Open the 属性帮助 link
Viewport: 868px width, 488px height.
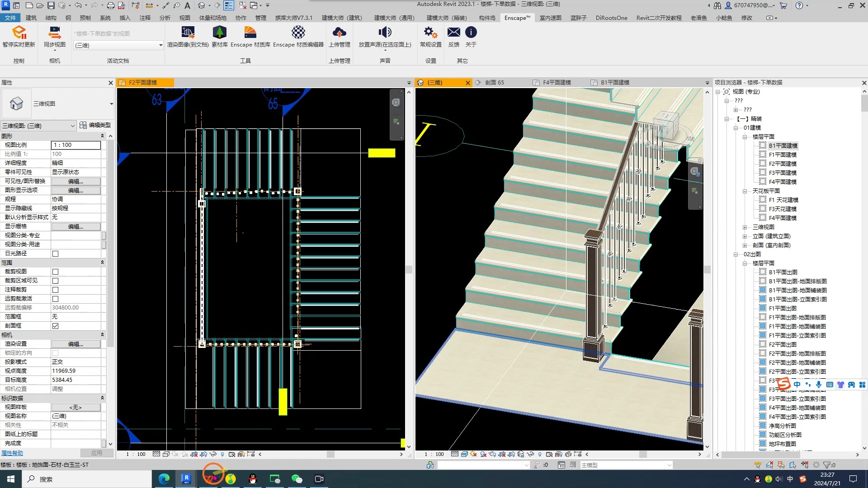coord(12,453)
